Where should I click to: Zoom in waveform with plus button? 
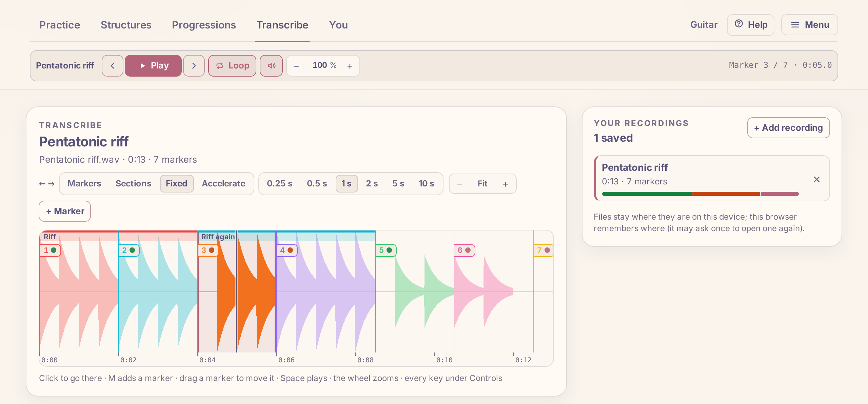pos(506,184)
